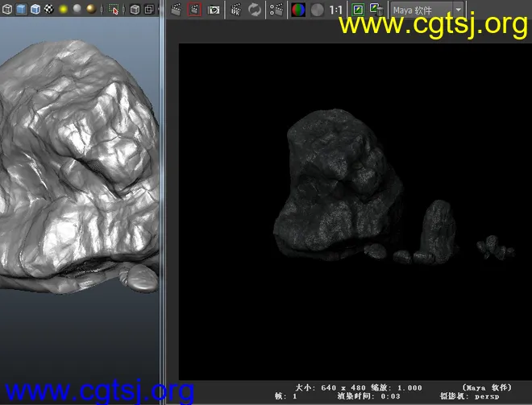Screen dimensions: 532x405
Task: Click the Remove Image icon
Action: [376, 10]
